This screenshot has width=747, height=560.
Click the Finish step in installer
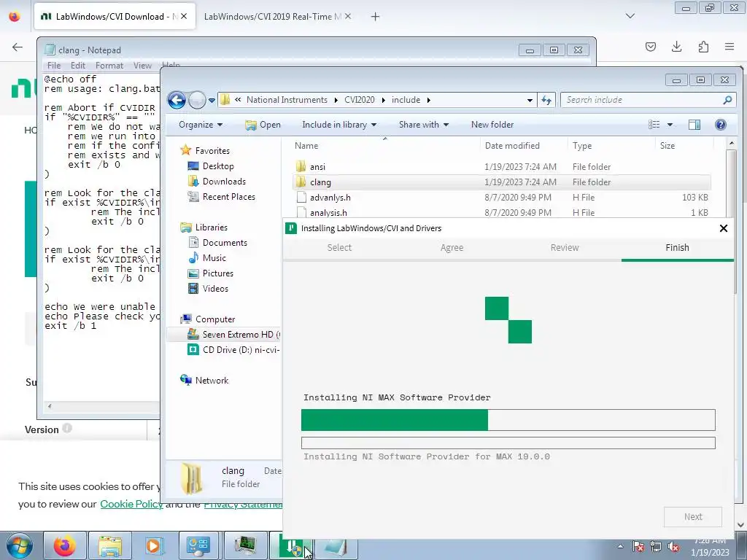pyautogui.click(x=677, y=248)
